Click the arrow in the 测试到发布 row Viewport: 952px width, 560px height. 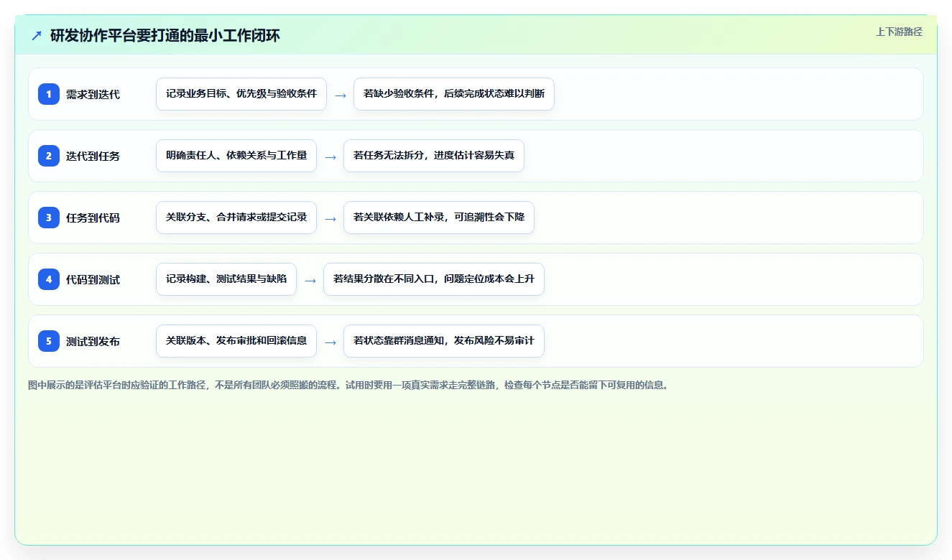click(331, 342)
